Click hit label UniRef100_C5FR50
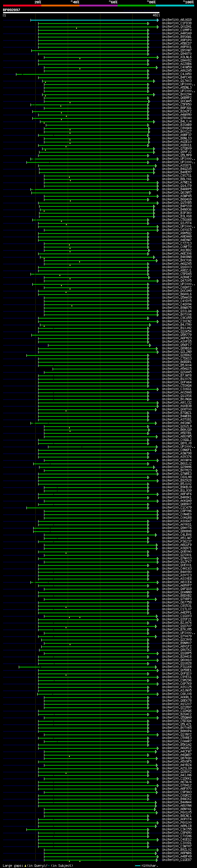The image size is (197, 868). (177, 104)
